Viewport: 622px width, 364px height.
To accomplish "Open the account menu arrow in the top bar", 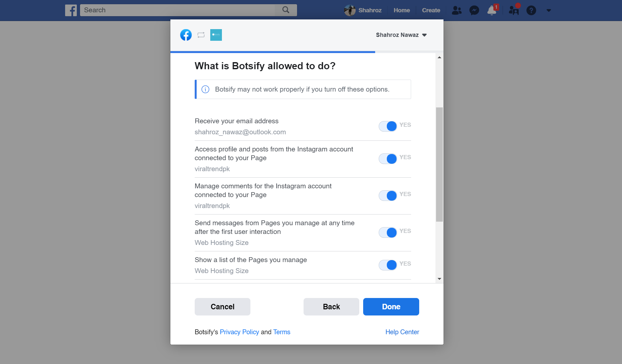I will (x=549, y=10).
